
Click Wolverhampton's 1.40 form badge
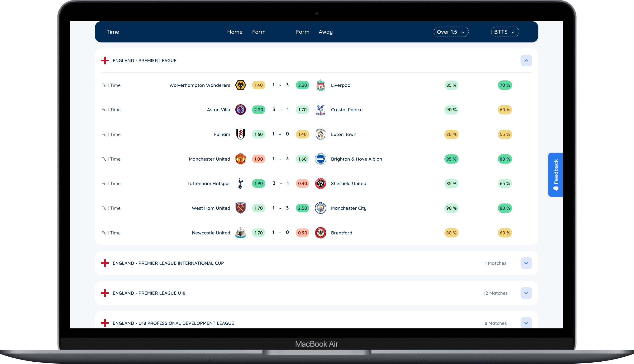tap(258, 85)
